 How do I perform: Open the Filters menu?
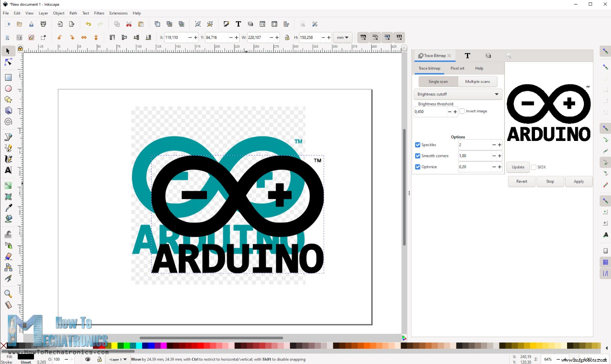99,13
